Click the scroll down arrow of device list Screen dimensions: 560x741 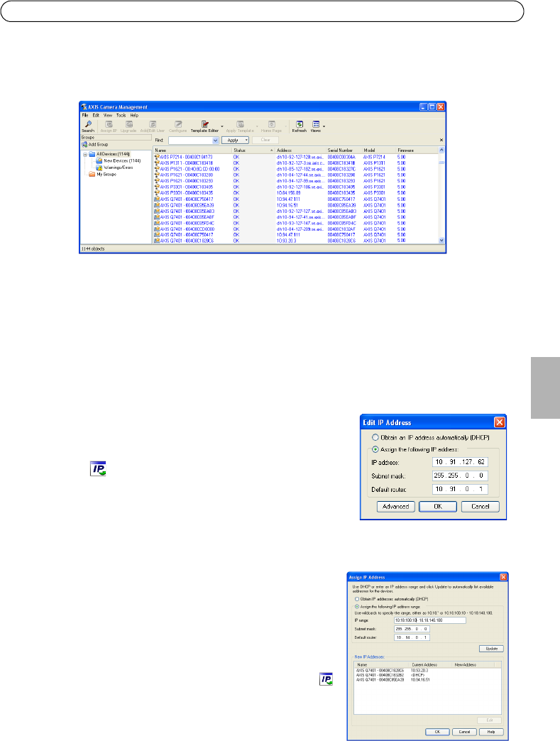click(x=441, y=240)
